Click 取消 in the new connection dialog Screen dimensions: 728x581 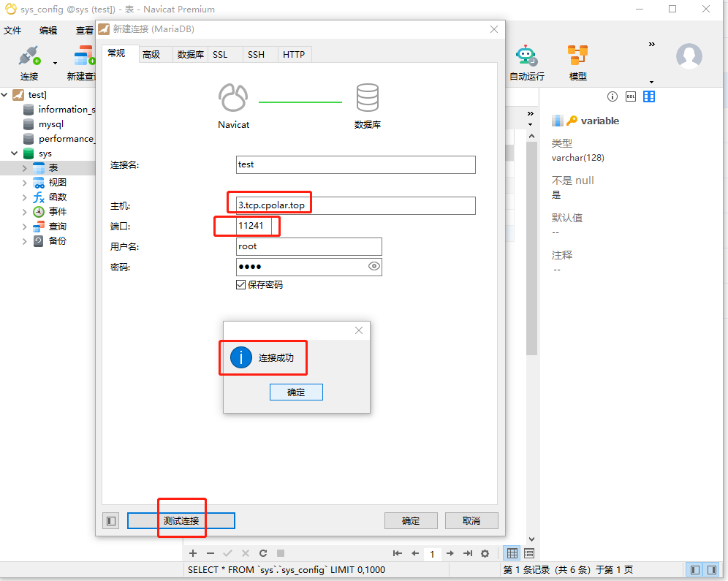471,520
